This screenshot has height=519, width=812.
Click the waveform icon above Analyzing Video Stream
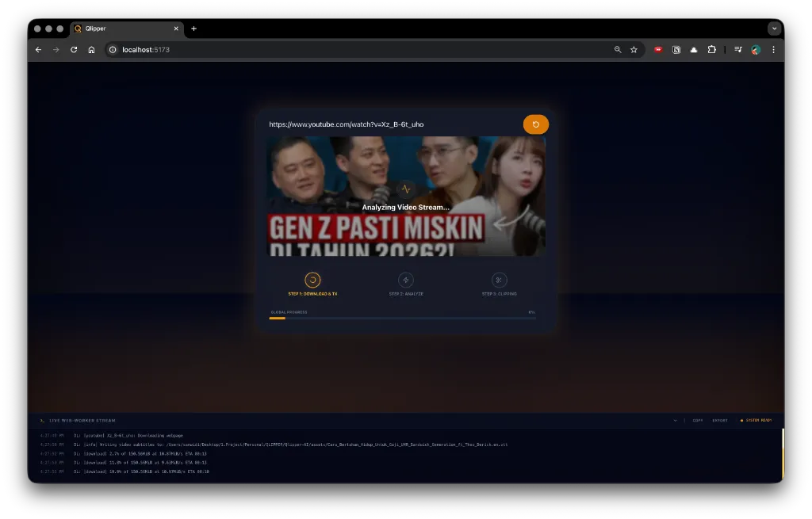coord(405,190)
